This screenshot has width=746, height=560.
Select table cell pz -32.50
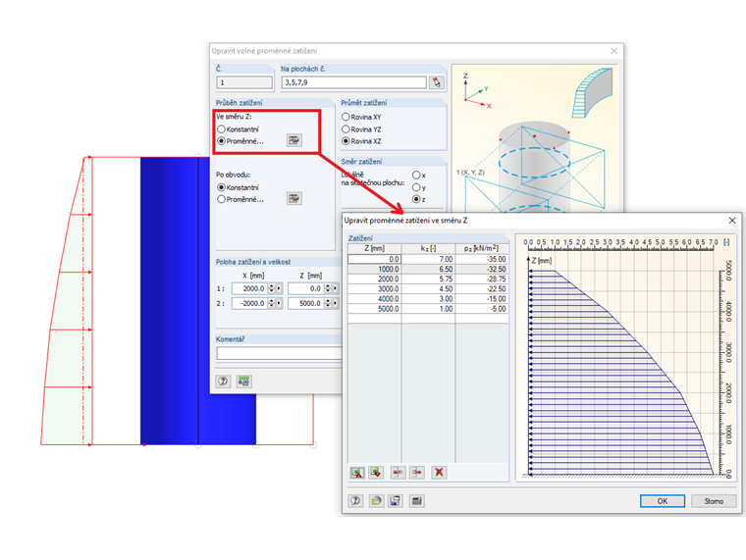482,269
